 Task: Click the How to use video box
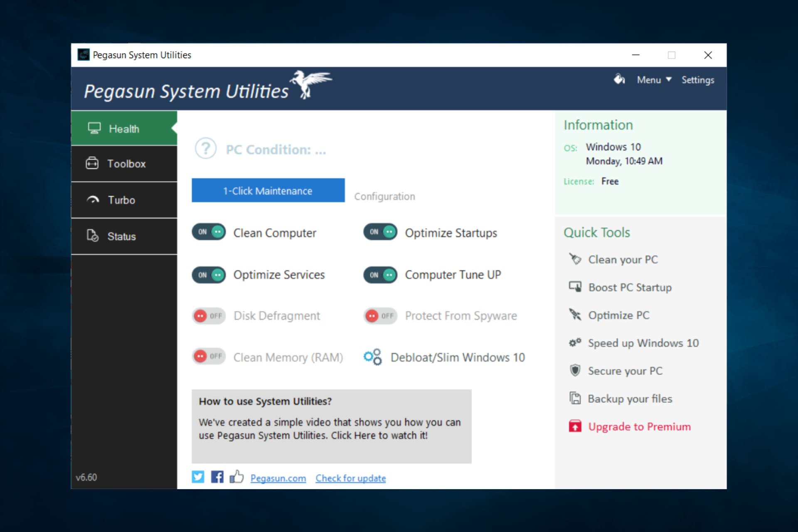(331, 426)
